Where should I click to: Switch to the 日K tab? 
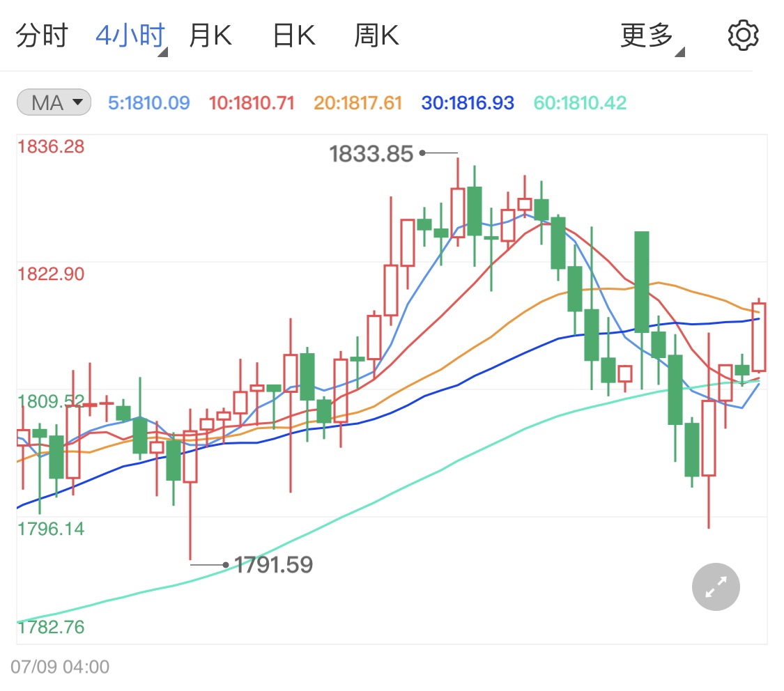pos(294,36)
